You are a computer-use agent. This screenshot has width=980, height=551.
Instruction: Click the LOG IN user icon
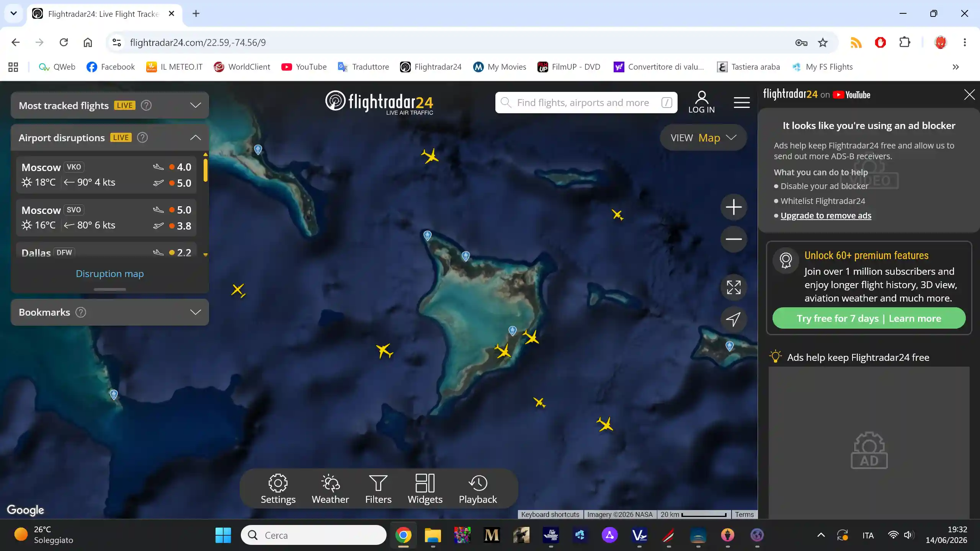(x=701, y=102)
